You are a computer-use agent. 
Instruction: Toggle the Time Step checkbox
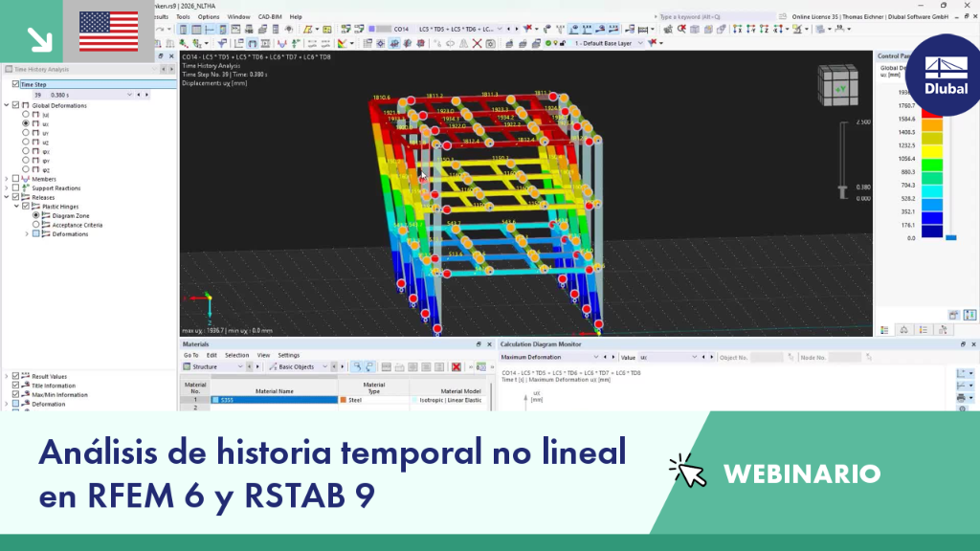15,84
